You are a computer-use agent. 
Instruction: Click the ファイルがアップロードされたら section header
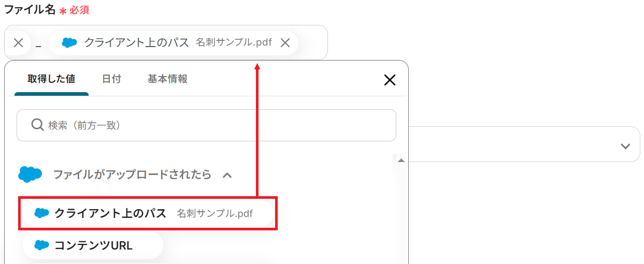[x=132, y=174]
